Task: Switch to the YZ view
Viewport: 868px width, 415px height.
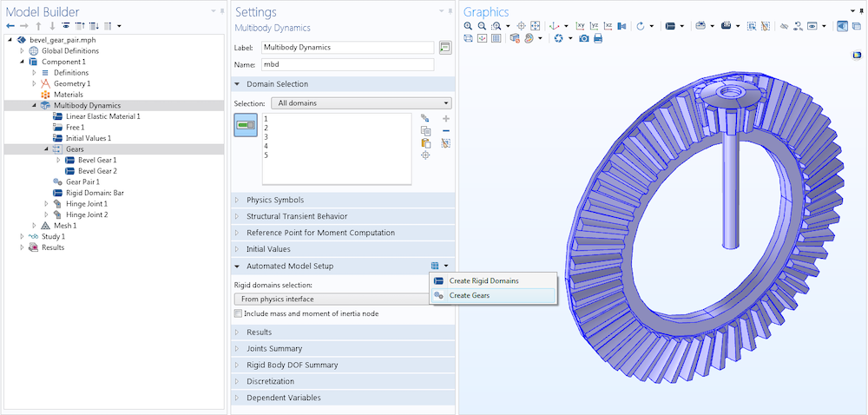Action: pyautogui.click(x=594, y=26)
